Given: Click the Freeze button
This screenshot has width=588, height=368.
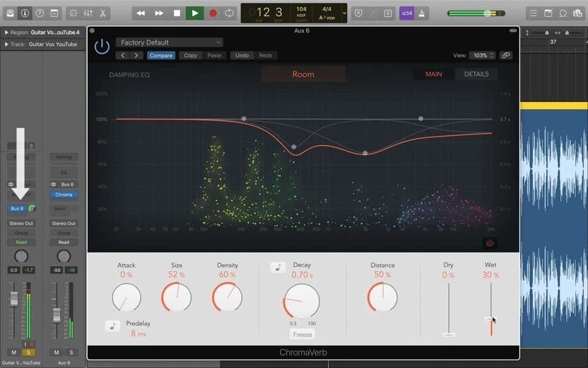Looking at the screenshot, I should (302, 334).
